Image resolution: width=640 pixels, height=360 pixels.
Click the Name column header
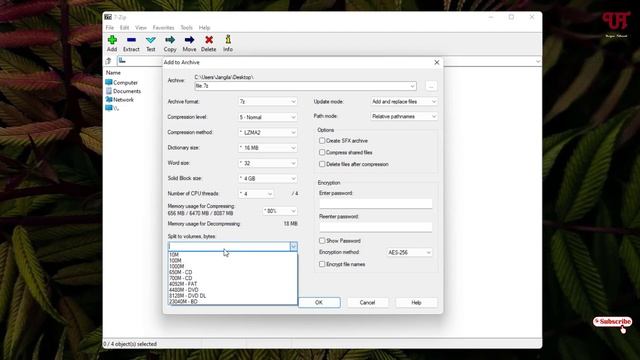point(113,73)
